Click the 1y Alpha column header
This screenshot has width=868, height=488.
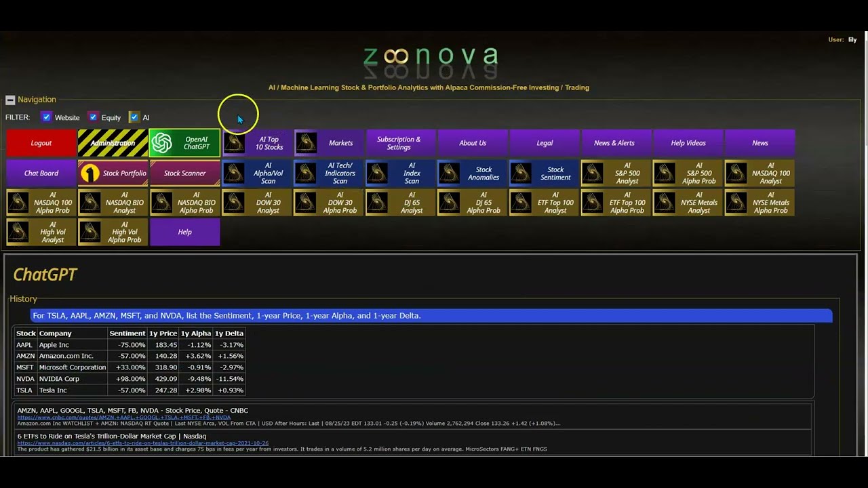click(196, 333)
